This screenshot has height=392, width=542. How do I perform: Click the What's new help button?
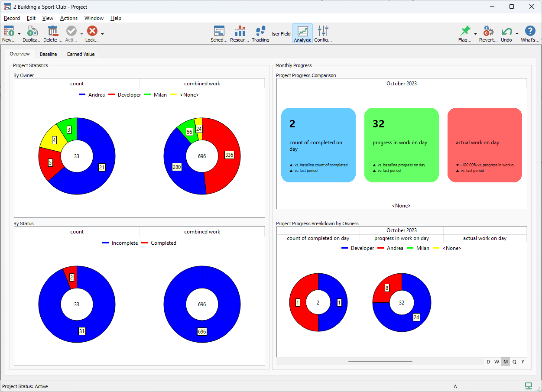coord(530,31)
